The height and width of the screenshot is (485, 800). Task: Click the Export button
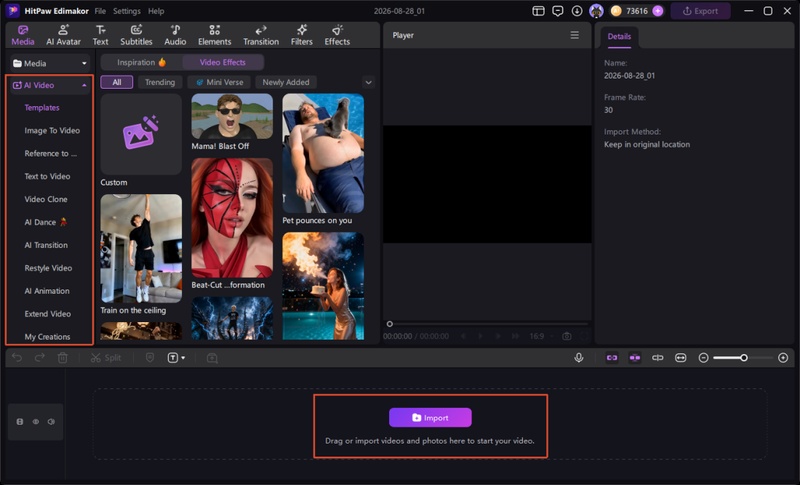[701, 11]
